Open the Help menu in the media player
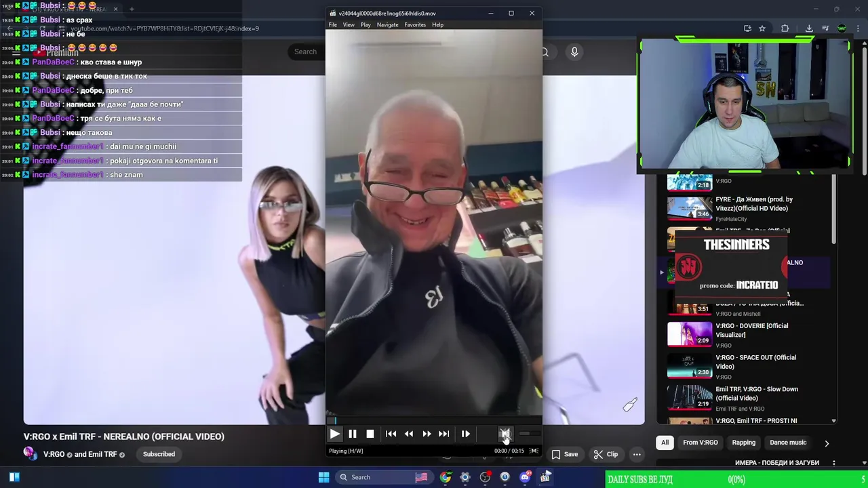This screenshot has width=868, height=488. pyautogui.click(x=438, y=25)
